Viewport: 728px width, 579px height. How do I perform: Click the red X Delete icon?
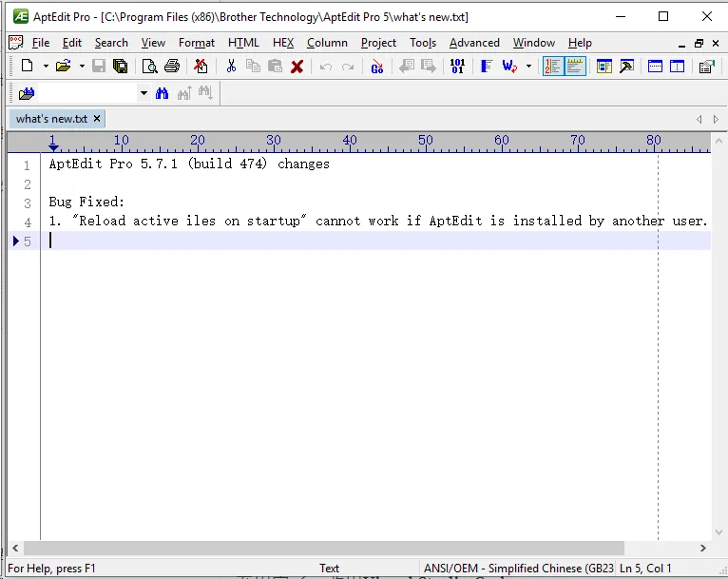297,67
